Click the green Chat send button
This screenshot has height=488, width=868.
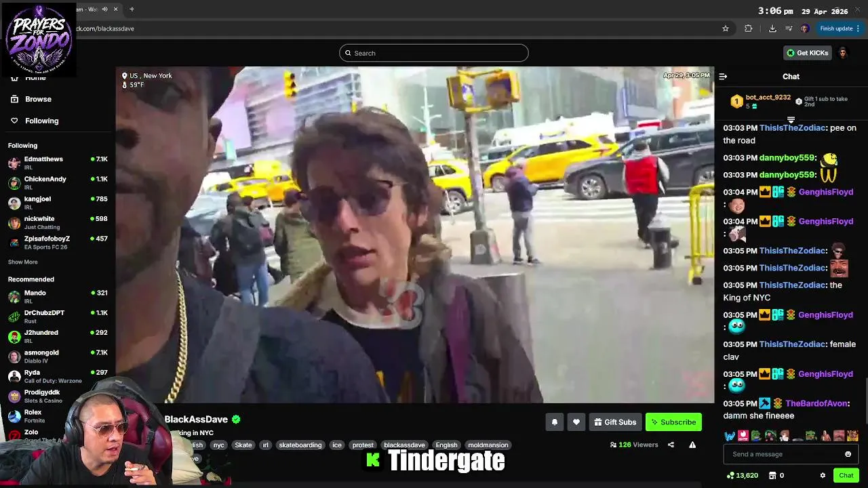pyautogui.click(x=846, y=475)
